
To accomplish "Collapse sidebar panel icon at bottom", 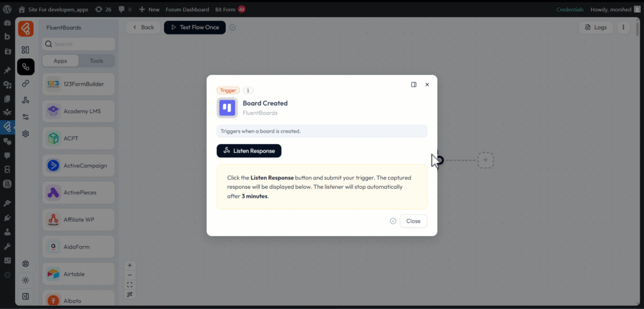I will click(25, 296).
